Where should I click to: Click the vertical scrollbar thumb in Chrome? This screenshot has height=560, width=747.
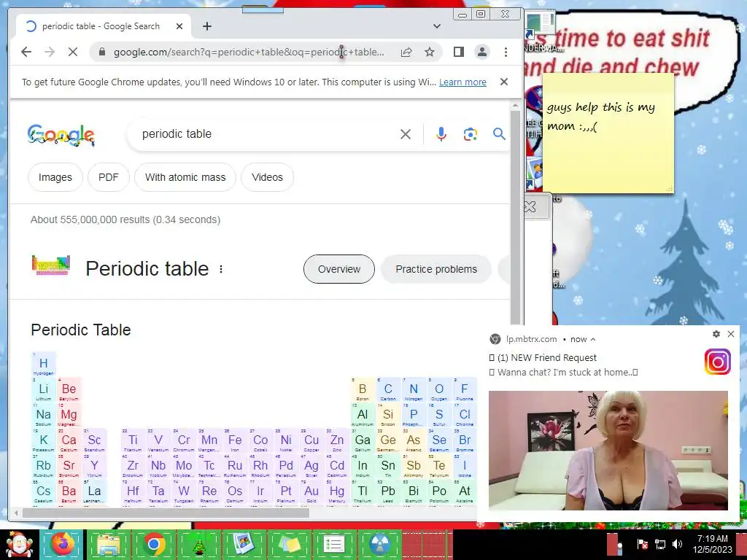point(515,217)
